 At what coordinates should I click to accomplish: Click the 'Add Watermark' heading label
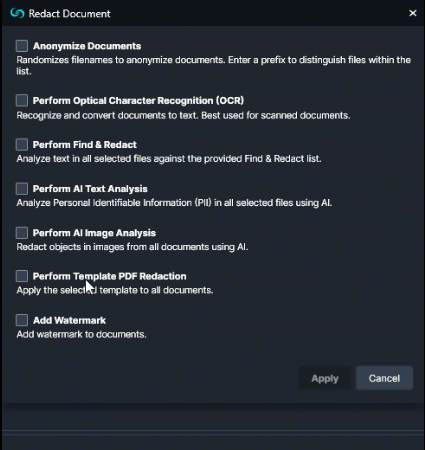click(69, 320)
